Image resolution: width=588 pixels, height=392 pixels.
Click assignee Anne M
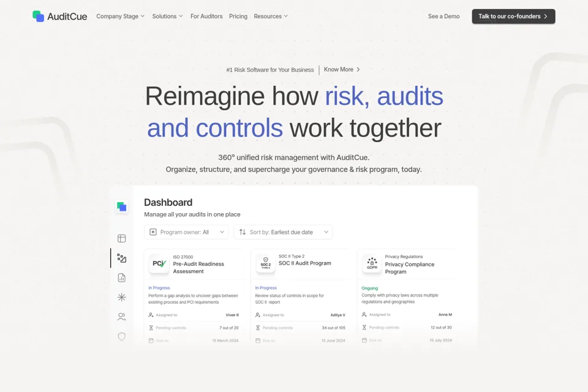(445, 314)
